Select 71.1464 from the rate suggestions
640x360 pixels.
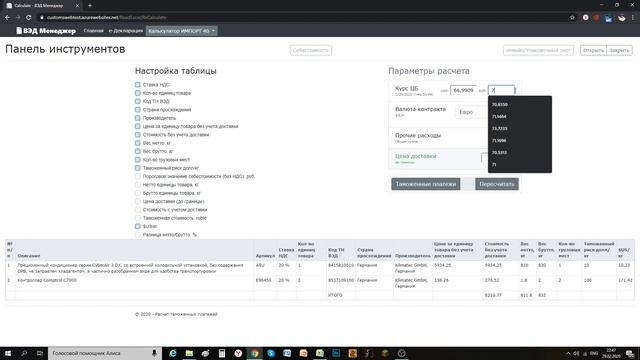(x=520, y=116)
